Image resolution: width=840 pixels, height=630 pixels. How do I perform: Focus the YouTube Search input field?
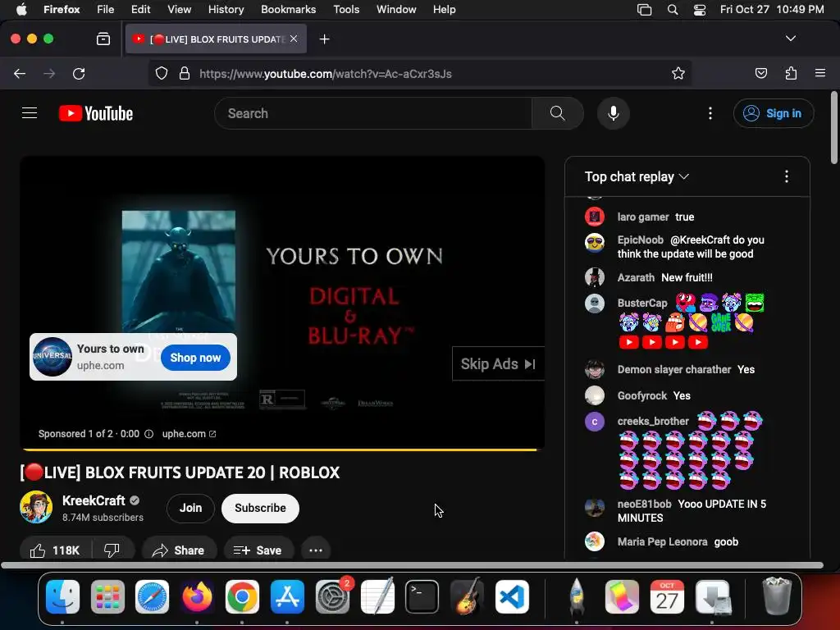(373, 113)
